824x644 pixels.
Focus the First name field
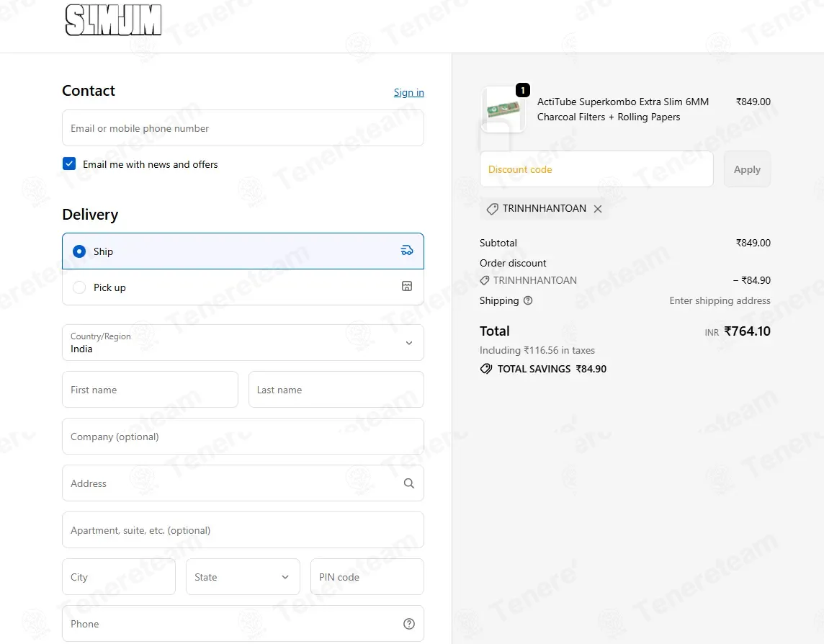pyautogui.click(x=150, y=390)
